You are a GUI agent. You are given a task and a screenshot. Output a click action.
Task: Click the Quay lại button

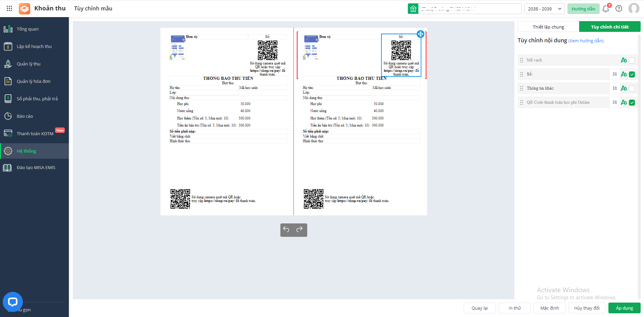point(479,308)
